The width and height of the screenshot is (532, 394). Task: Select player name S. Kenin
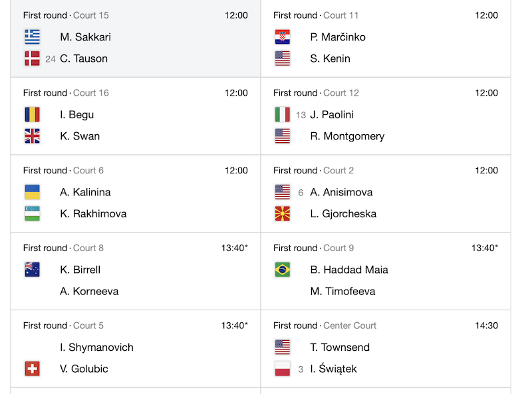pyautogui.click(x=330, y=58)
